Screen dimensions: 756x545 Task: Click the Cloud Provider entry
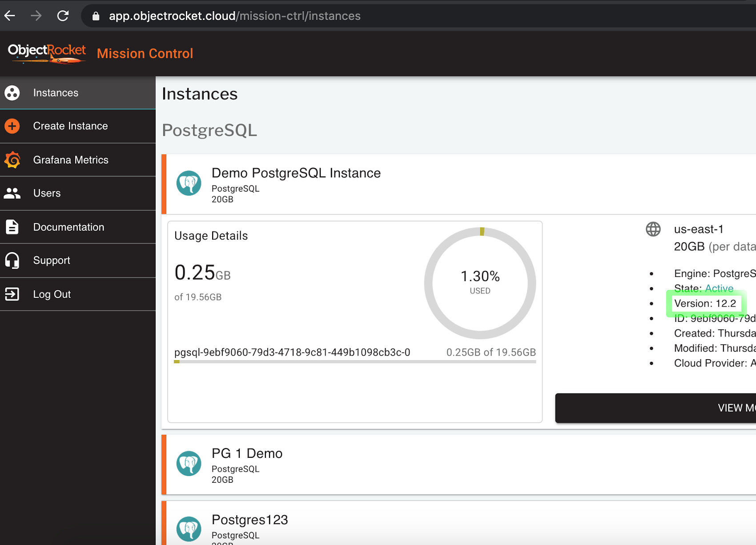[x=715, y=363]
